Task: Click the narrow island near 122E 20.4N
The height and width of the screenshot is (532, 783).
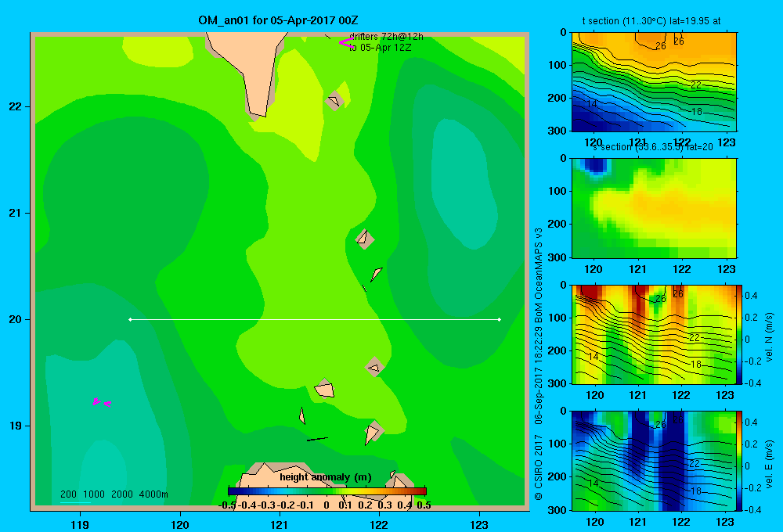Action: pos(376,274)
